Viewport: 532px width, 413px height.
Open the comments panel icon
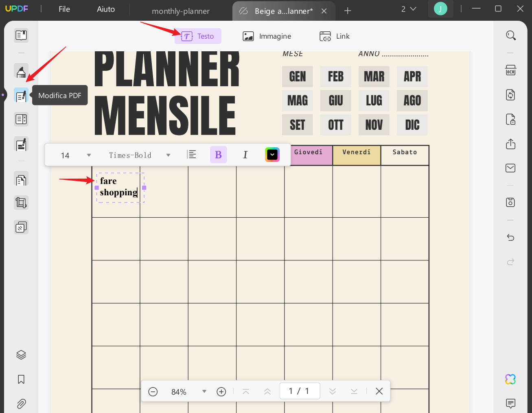[510, 403]
